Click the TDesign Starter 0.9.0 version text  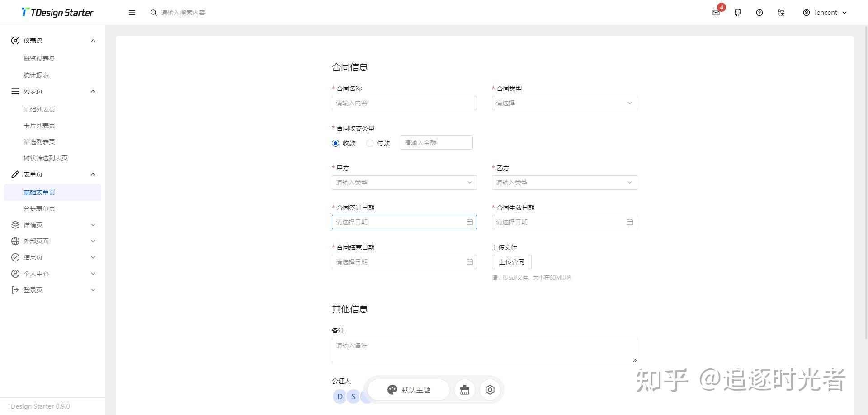pos(38,406)
